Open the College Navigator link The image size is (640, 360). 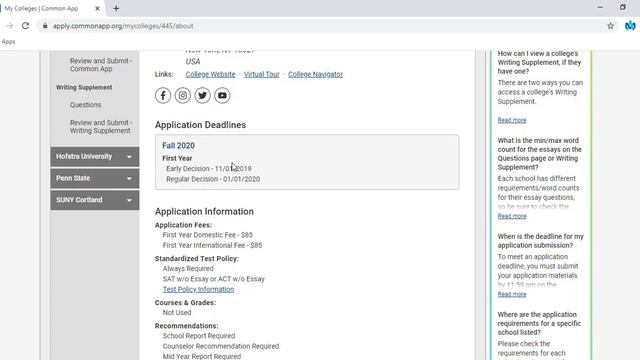click(315, 74)
